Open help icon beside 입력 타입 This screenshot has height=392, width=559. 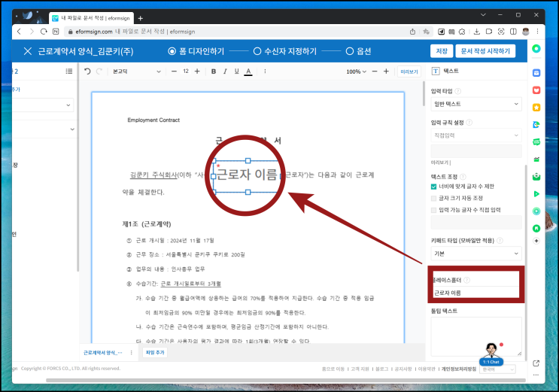pos(458,91)
